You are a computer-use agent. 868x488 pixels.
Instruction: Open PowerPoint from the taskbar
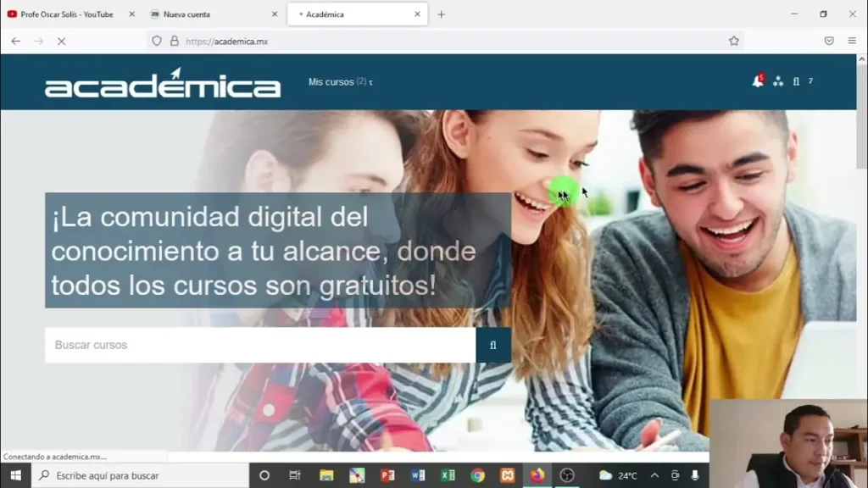pos(387,475)
